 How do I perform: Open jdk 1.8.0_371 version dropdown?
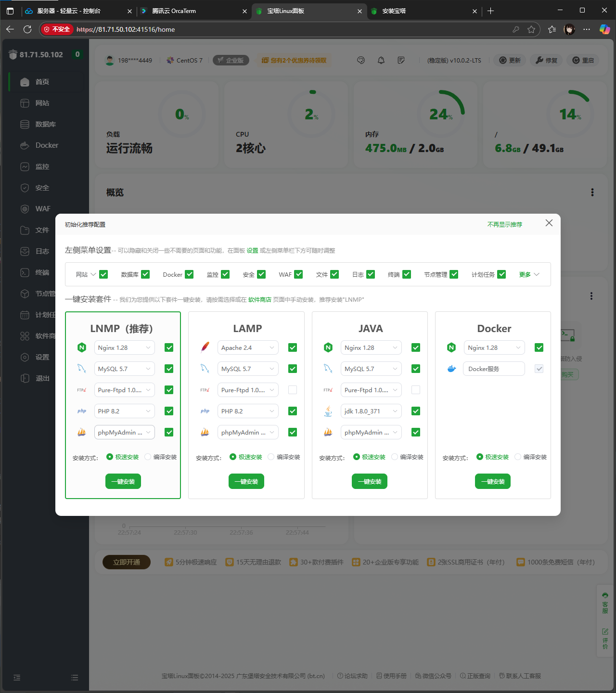coord(371,411)
